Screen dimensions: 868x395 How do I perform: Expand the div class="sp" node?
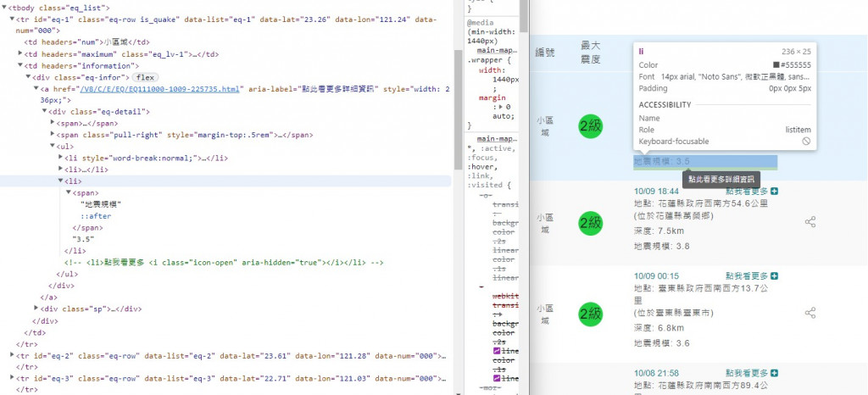point(36,309)
